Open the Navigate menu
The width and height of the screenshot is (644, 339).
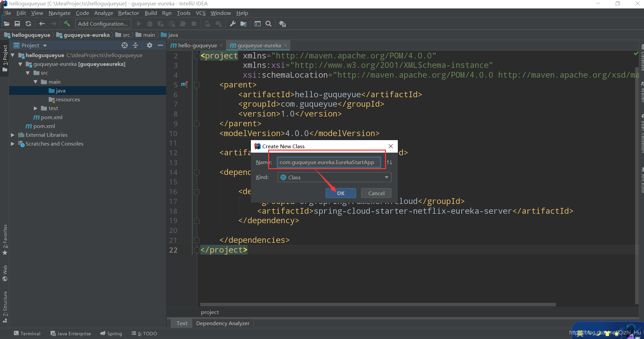click(x=59, y=13)
